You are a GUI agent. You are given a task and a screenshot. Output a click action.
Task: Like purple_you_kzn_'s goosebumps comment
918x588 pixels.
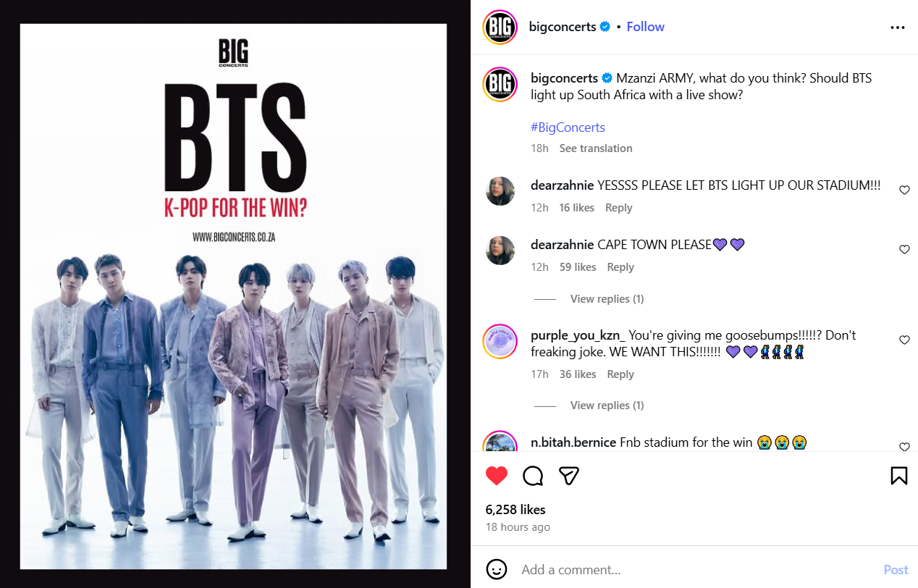coord(904,340)
